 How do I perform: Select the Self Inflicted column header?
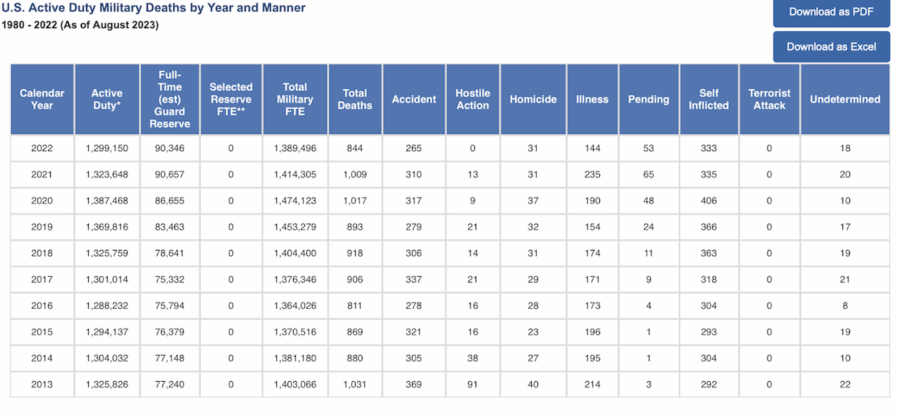(708, 100)
